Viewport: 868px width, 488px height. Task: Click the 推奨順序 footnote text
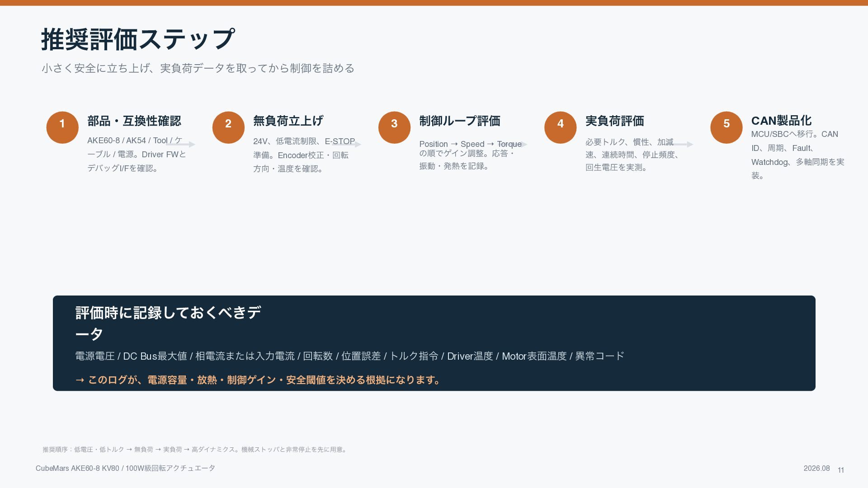pos(195,450)
